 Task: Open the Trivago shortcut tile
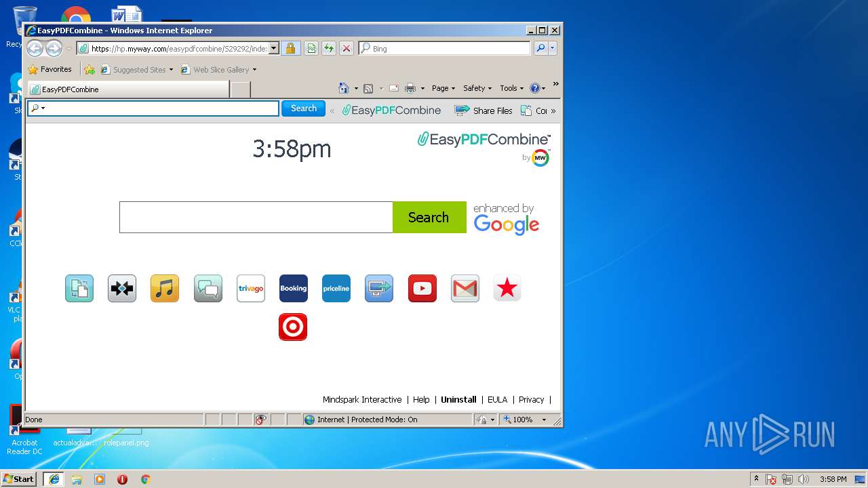251,288
